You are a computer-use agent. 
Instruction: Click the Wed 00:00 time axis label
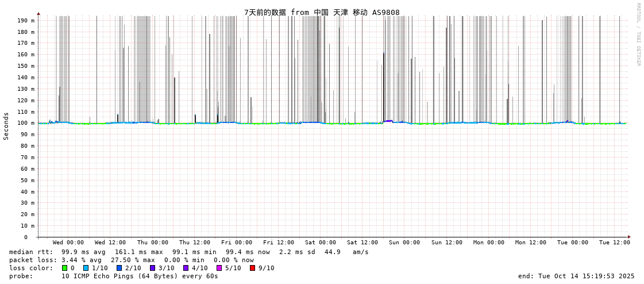click(68, 243)
